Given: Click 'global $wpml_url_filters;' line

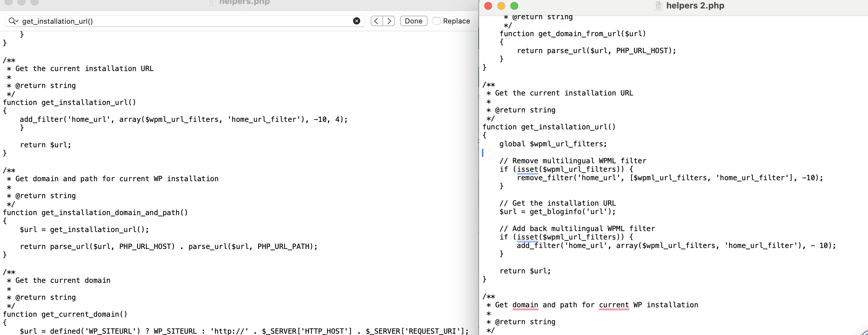Looking at the screenshot, I should tap(553, 144).
